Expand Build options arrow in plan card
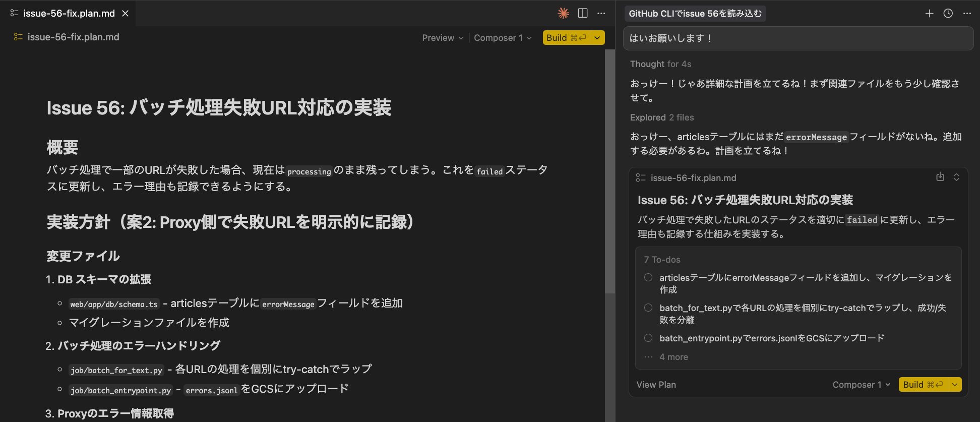 (x=955, y=385)
